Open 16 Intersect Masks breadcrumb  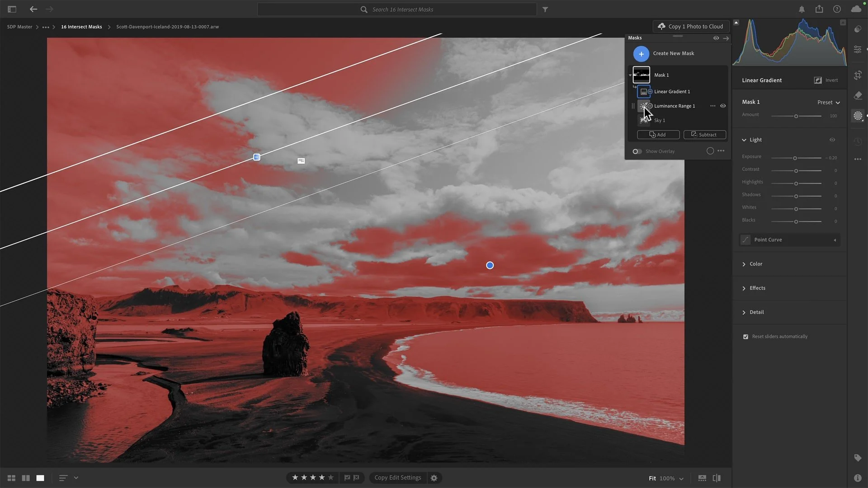pyautogui.click(x=81, y=27)
